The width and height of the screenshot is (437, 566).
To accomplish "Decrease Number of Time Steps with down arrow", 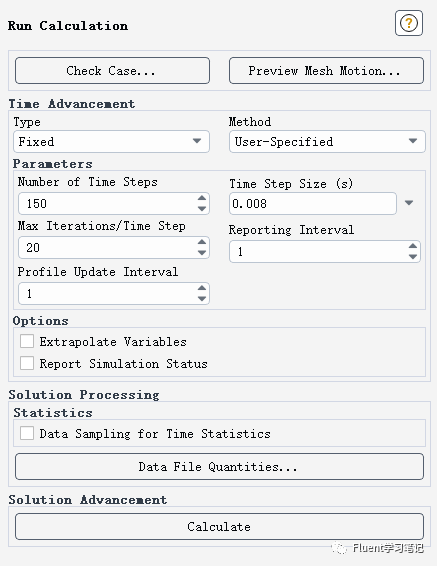I will [202, 209].
